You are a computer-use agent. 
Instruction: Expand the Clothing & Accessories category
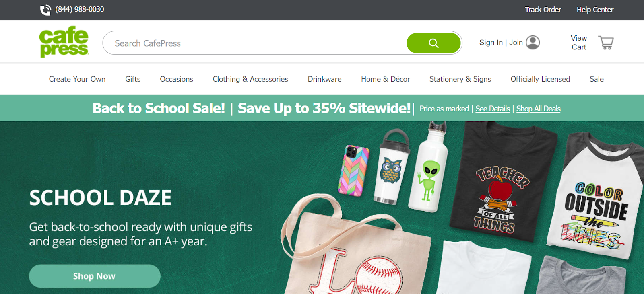250,79
